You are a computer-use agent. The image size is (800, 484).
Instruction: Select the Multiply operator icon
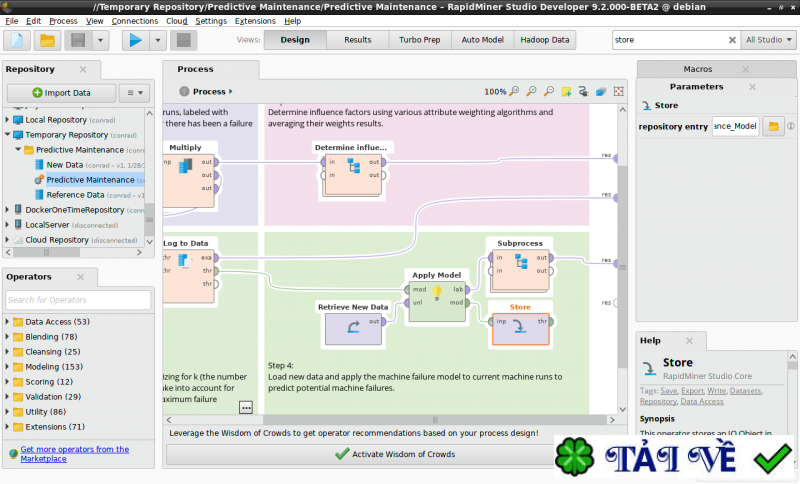(x=186, y=166)
